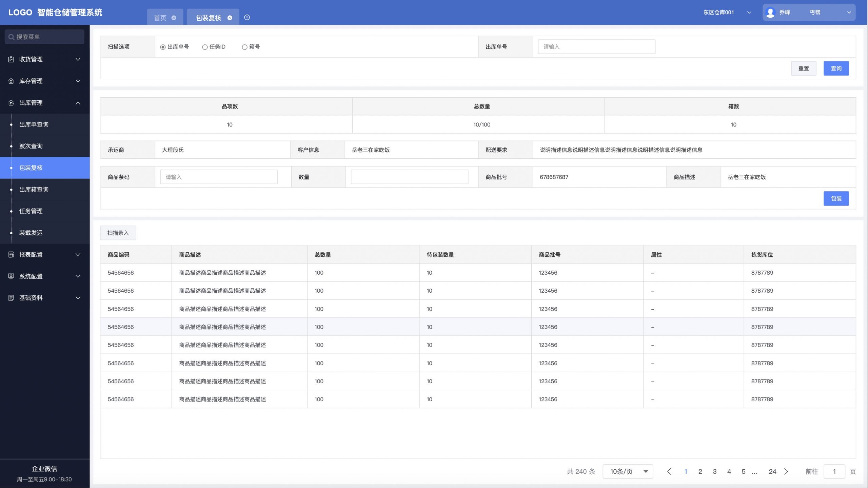868x488 pixels.
Task: Click the 收货管理 clipboard icon
Action: click(x=11, y=59)
